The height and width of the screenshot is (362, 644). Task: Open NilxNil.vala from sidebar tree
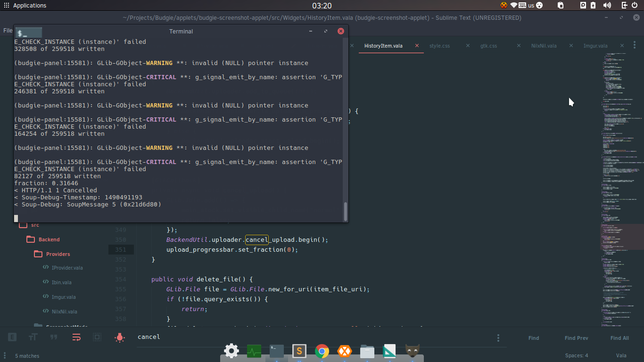60,312
